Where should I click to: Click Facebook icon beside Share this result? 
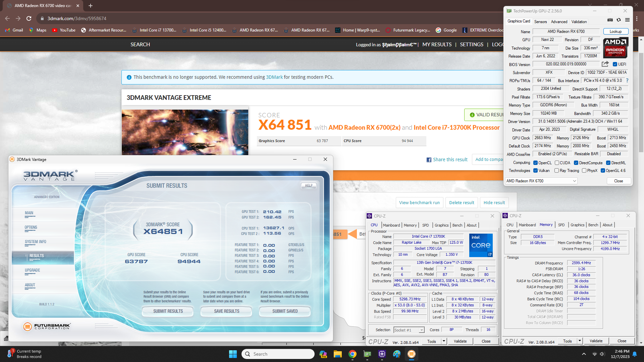click(x=429, y=160)
